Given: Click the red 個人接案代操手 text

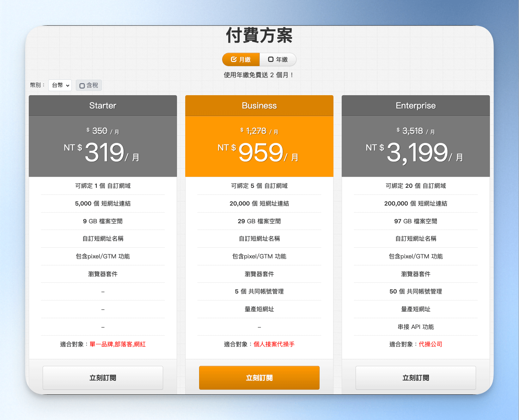Looking at the screenshot, I should (274, 344).
